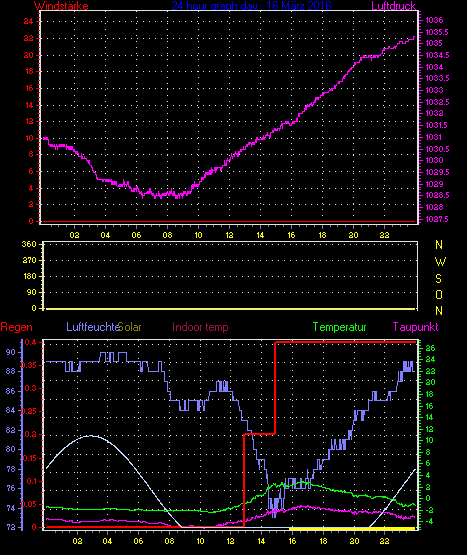The image size is (467, 555).
Task: Click the 1034.5 pressure axis value
Action: pyautogui.click(x=437, y=55)
